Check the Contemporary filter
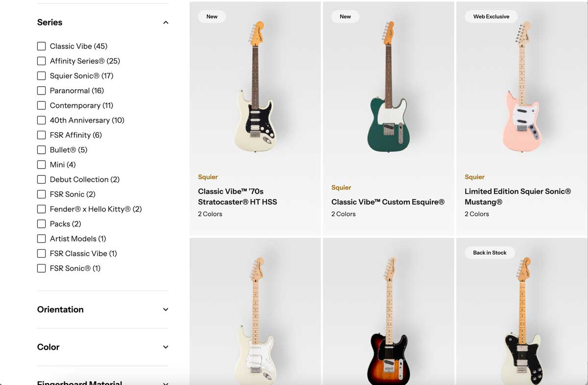 41,105
